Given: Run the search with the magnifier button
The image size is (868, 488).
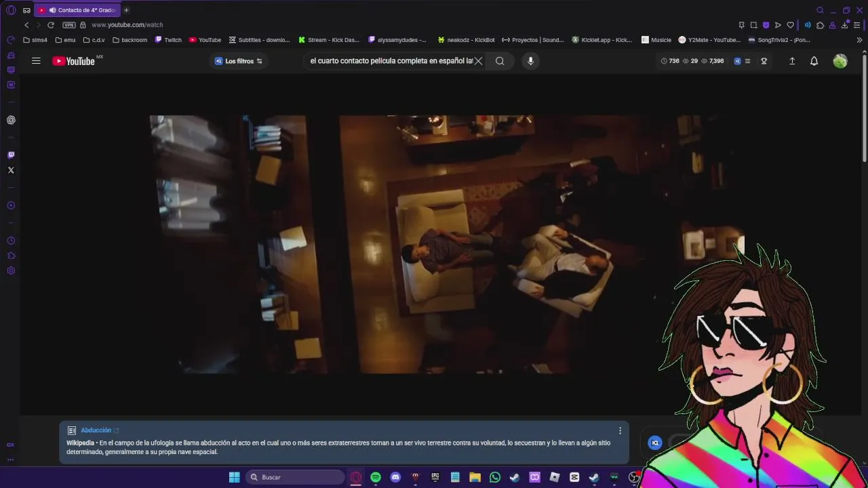Looking at the screenshot, I should click(x=500, y=61).
